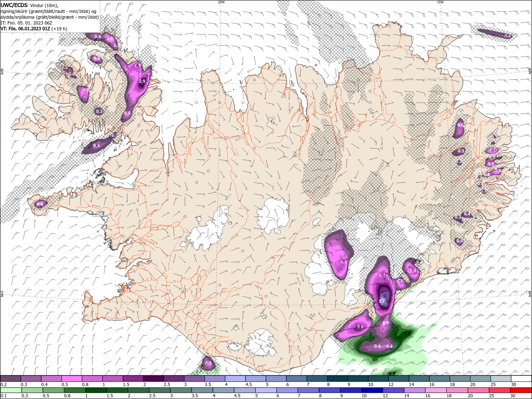Select the upper legend swatch labeled 8, dark teal
Screen dimensions: 532x399
click(x=337, y=379)
